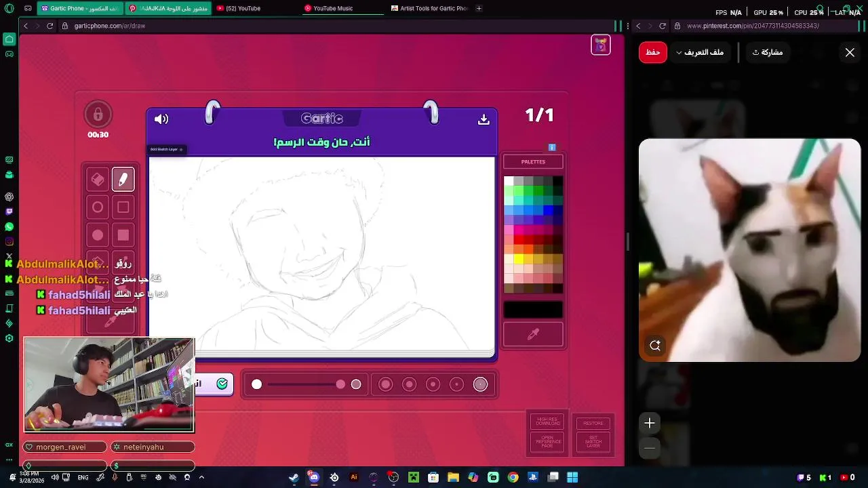Pick the pink color swatch
Viewport: 868px width, 488px height.
pyautogui.click(x=509, y=230)
